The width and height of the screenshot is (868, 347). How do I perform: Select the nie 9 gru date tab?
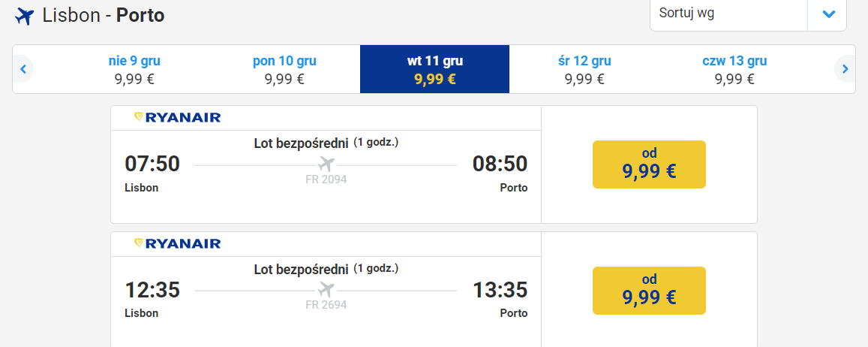click(x=134, y=69)
